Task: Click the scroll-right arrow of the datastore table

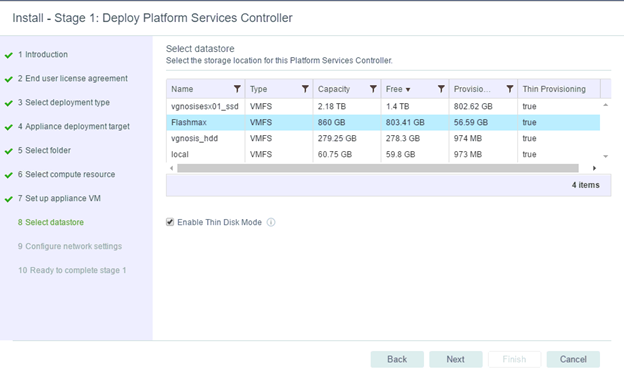Action: (x=594, y=168)
